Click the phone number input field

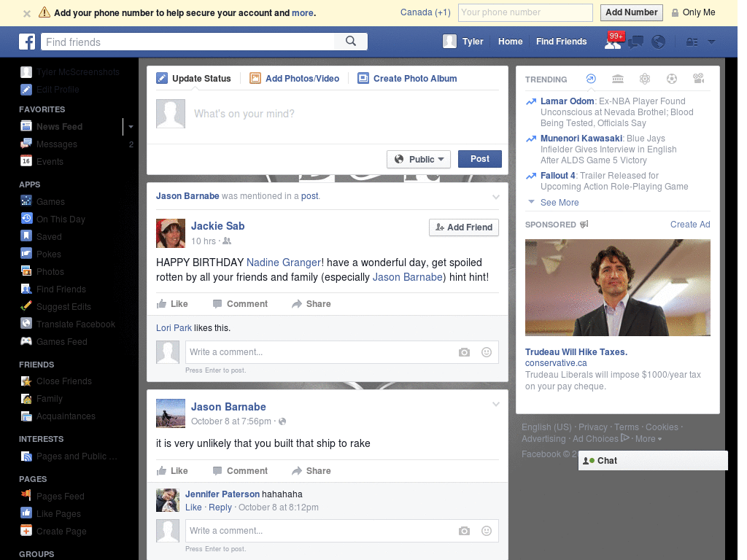[525, 12]
